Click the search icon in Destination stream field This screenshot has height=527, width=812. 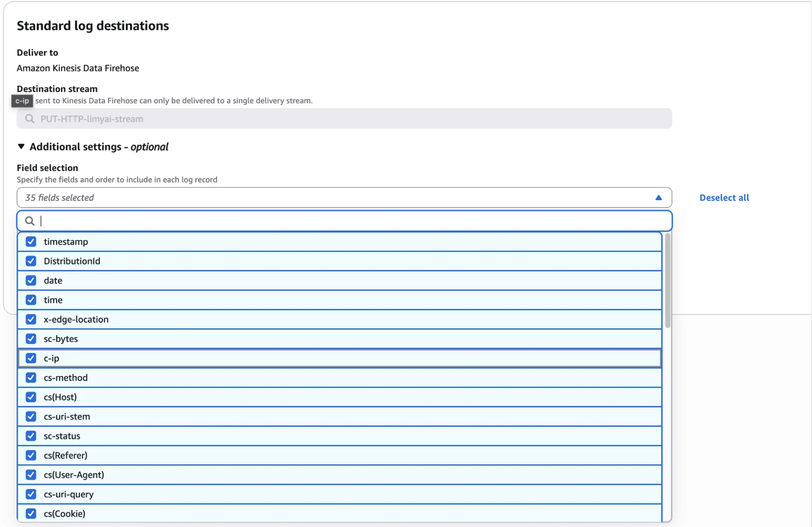(29, 119)
